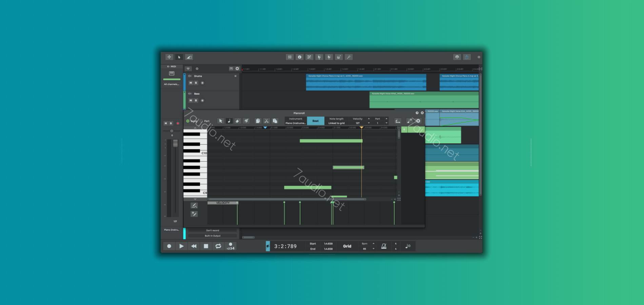Open the Built-in Output selector
This screenshot has width=644, height=305.
coord(213,236)
